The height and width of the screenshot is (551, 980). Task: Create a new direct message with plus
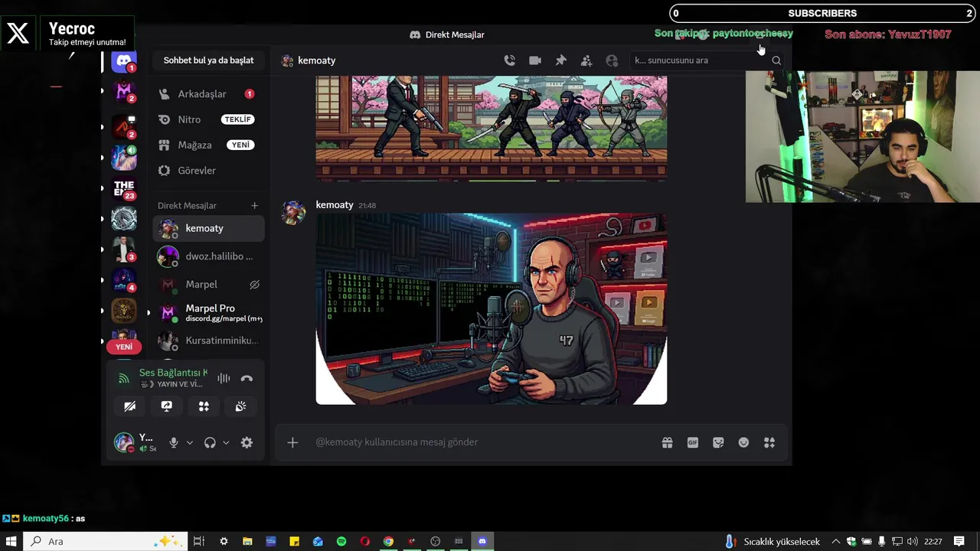click(255, 205)
